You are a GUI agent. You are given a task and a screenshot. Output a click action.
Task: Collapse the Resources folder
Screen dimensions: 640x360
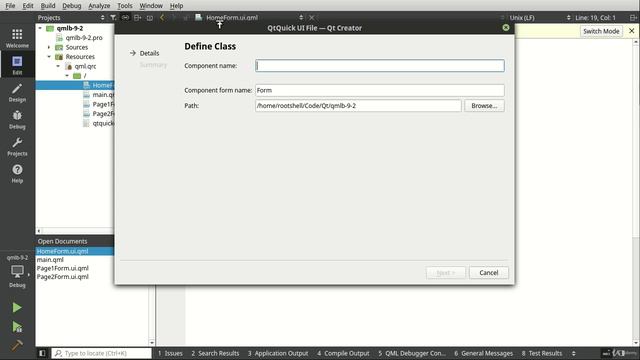click(49, 57)
